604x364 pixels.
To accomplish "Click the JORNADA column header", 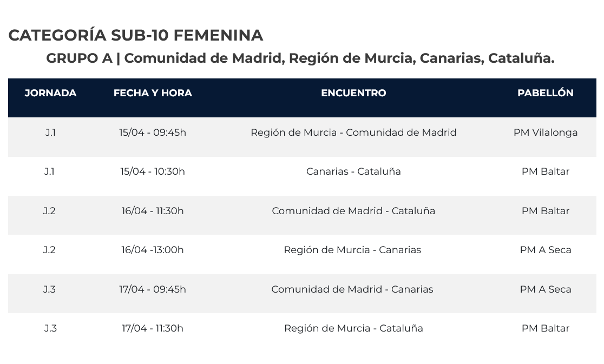I will coord(50,93).
